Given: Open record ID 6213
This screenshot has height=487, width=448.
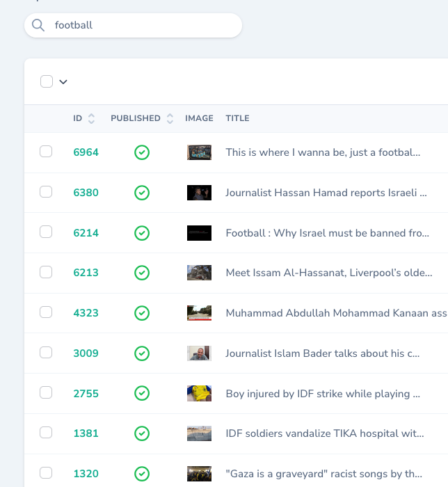Looking at the screenshot, I should click(86, 273).
